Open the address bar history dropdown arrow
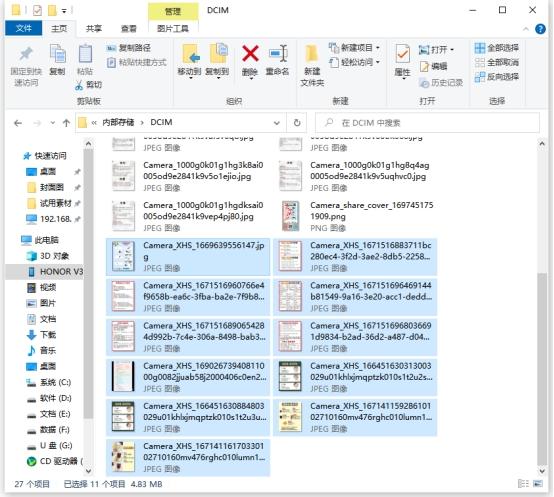Image resolution: width=554 pixels, height=497 pixels. 277,123
